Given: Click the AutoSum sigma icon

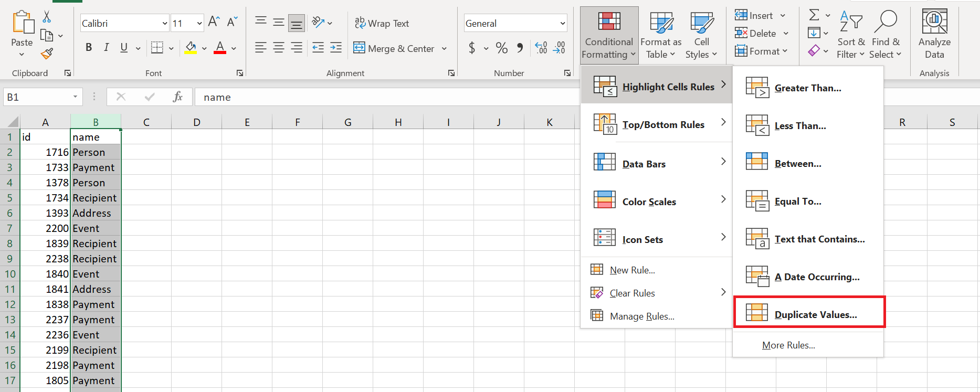Looking at the screenshot, I should 814,15.
